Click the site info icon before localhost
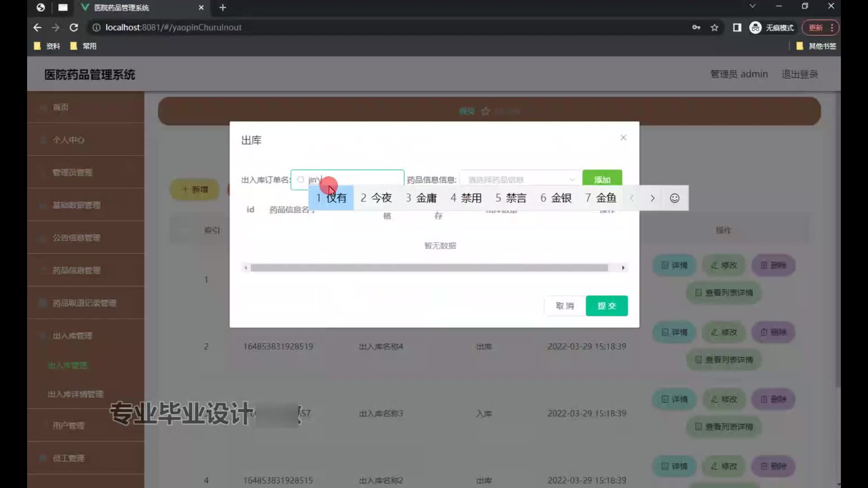 coord(96,28)
